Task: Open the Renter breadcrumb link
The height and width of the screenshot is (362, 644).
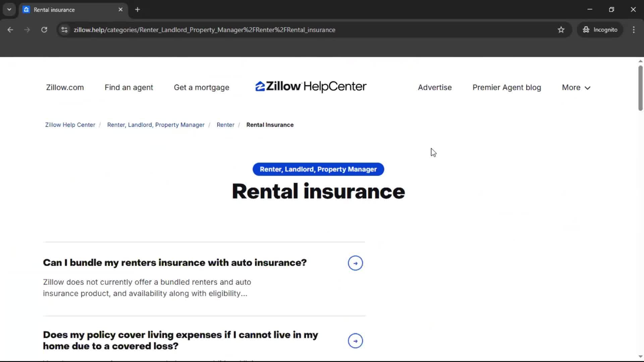Action: click(225, 124)
